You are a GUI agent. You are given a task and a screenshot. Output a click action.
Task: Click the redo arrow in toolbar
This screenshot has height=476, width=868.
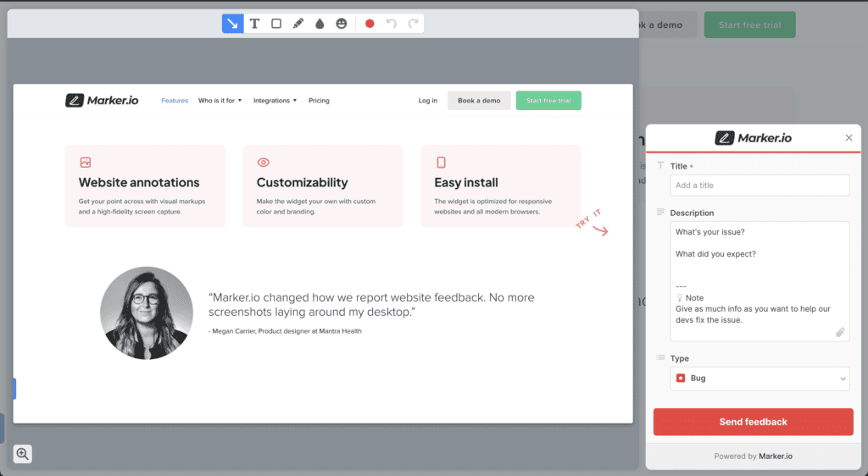413,24
